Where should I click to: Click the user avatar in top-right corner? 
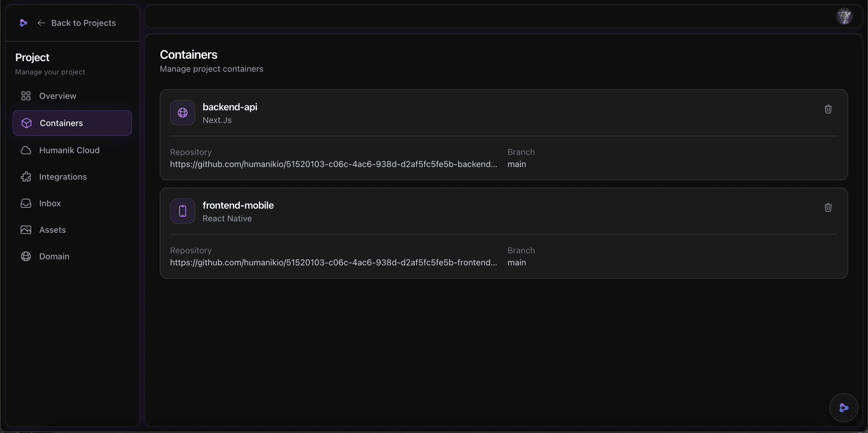tap(845, 16)
